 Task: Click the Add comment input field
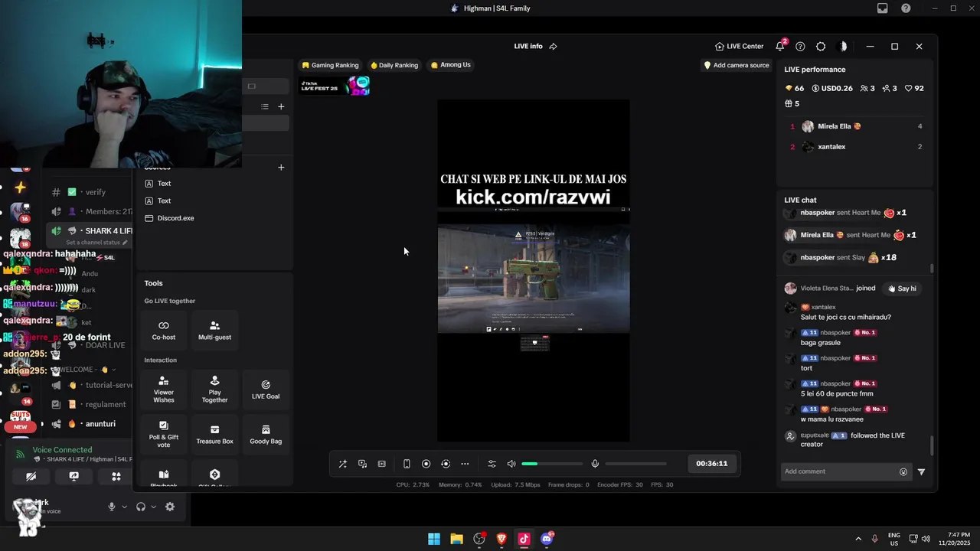click(x=839, y=471)
